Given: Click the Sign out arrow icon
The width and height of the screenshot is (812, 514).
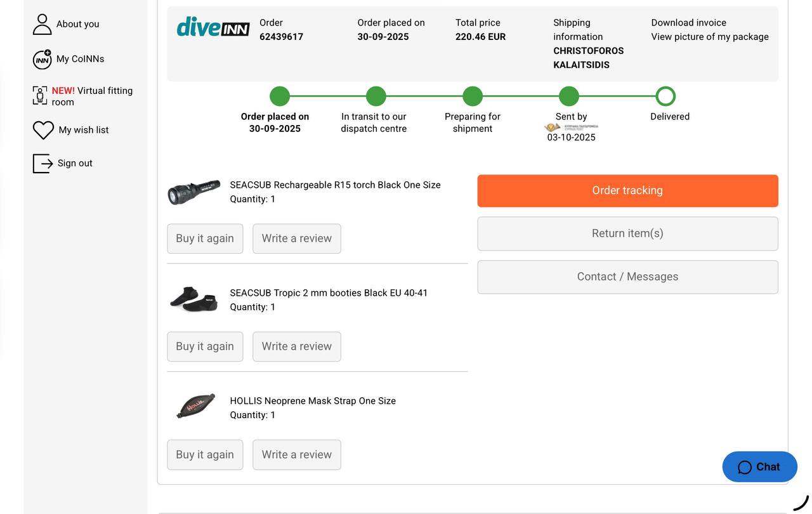Looking at the screenshot, I should point(43,163).
